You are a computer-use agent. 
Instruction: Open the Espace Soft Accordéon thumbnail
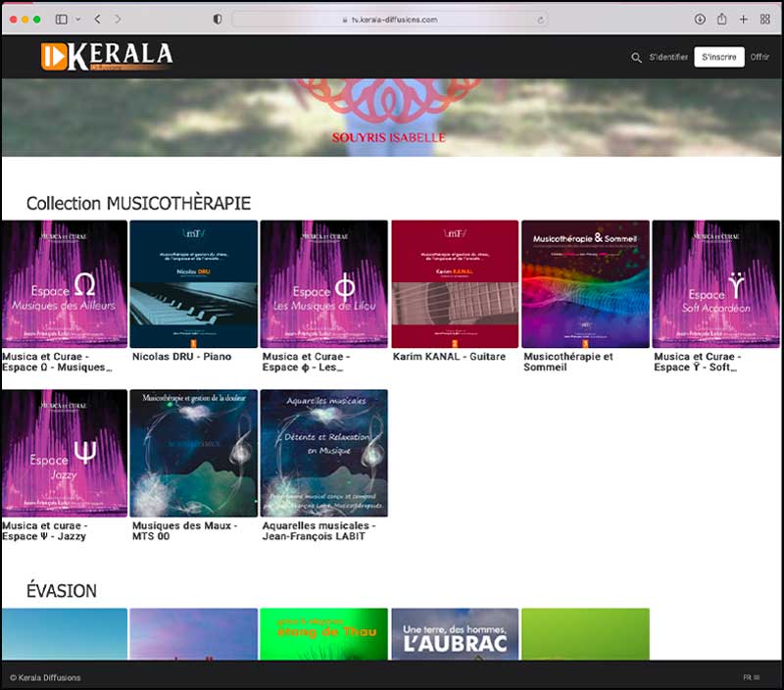716,284
